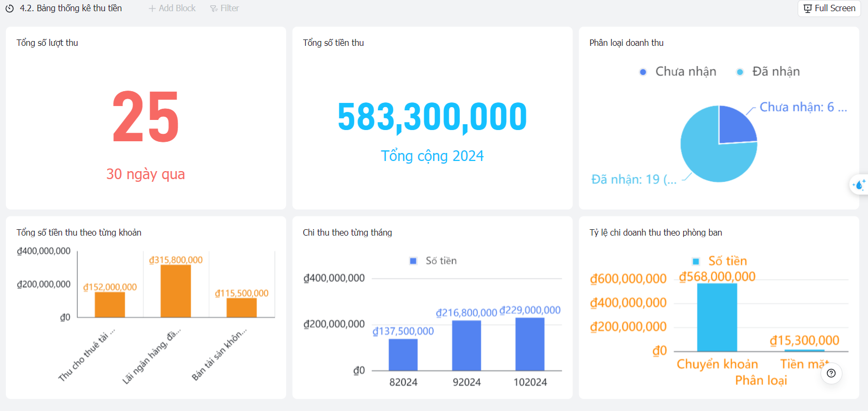Click the 'Phân loại' axis title
This screenshot has height=411, width=868.
click(761, 380)
